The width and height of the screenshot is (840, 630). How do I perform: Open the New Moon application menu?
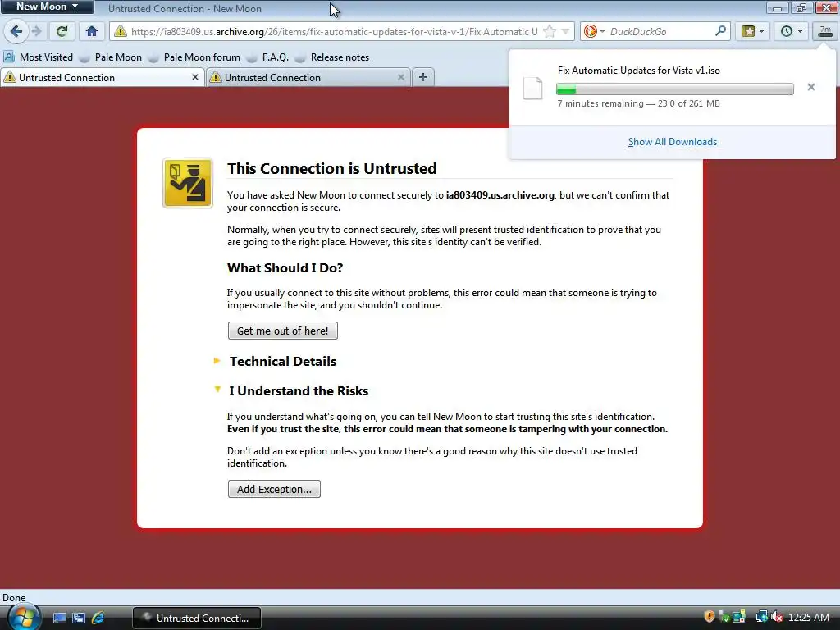(x=47, y=7)
